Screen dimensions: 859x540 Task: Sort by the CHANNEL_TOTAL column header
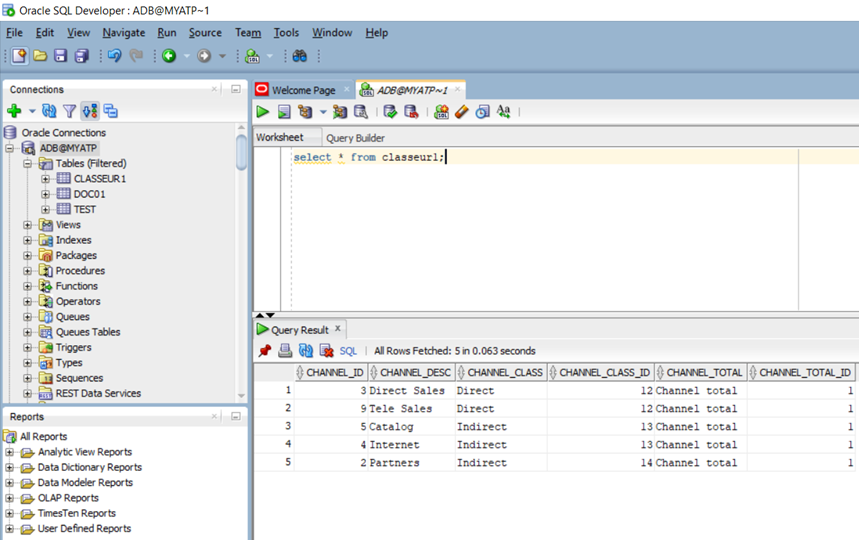701,373
